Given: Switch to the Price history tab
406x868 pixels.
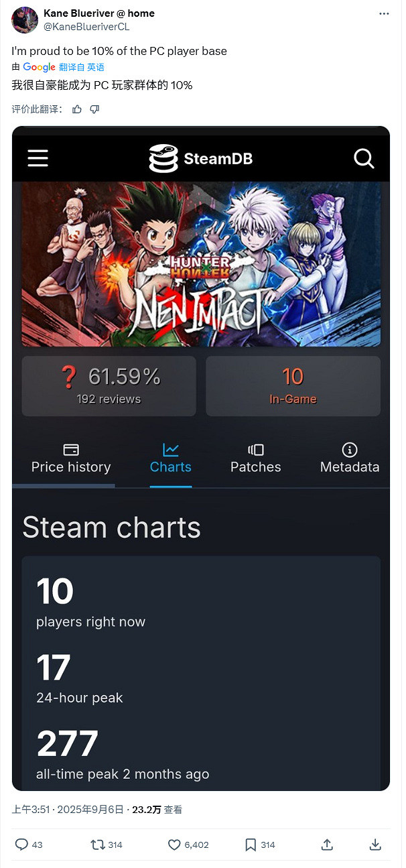Looking at the screenshot, I should point(71,458).
